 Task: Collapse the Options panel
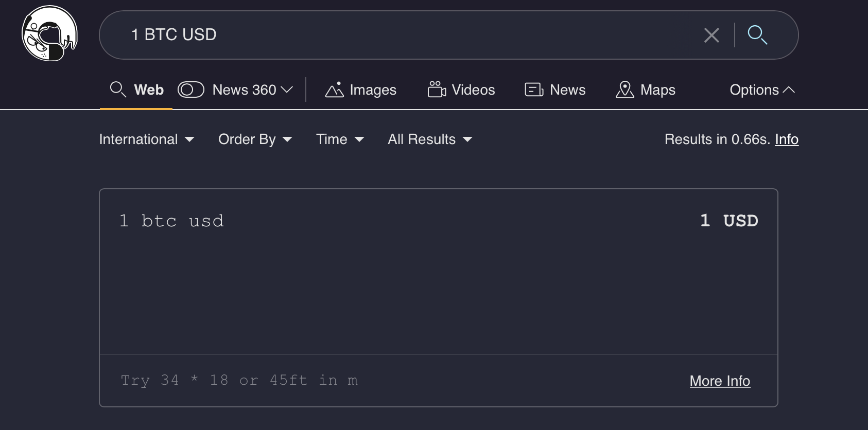[x=762, y=90]
